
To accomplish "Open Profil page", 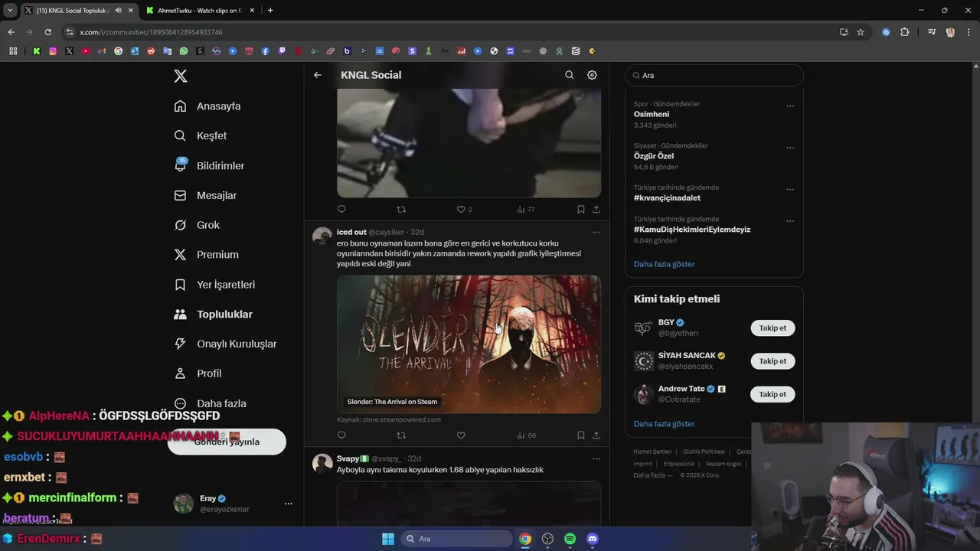I will click(198, 373).
